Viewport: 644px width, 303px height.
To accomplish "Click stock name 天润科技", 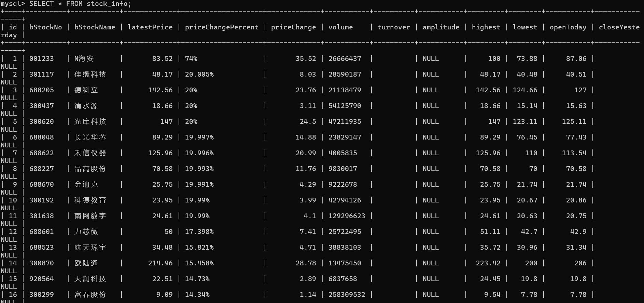I will tap(90, 279).
